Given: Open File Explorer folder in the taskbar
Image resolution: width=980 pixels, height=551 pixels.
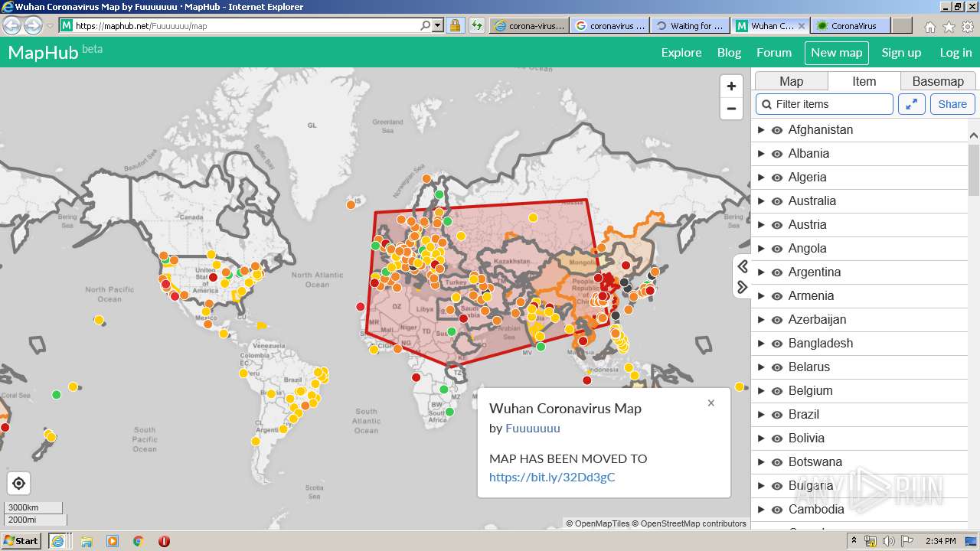Looking at the screenshot, I should [x=87, y=541].
